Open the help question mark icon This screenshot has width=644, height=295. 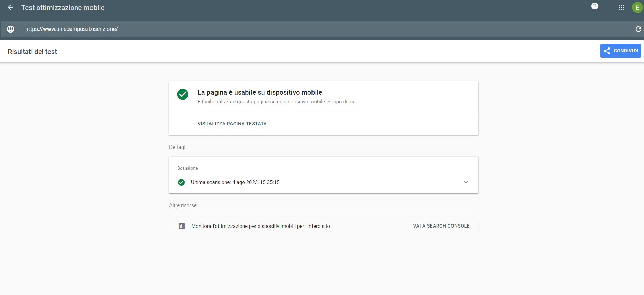coord(595,6)
